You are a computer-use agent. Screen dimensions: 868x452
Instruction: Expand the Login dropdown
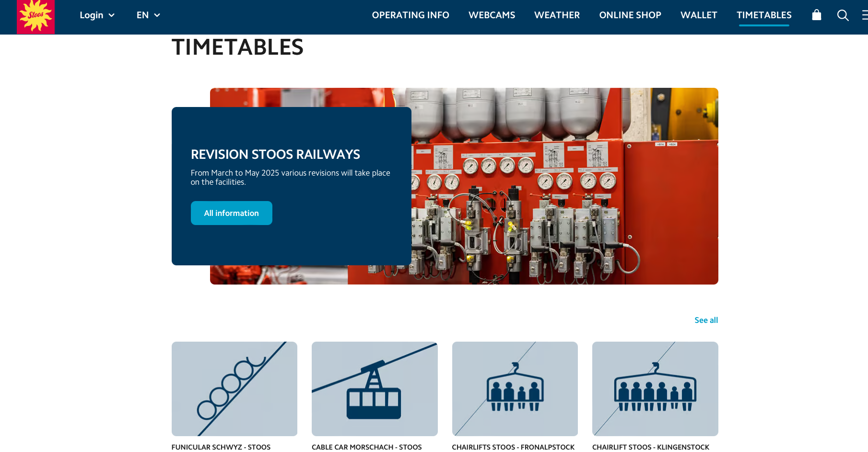(97, 15)
